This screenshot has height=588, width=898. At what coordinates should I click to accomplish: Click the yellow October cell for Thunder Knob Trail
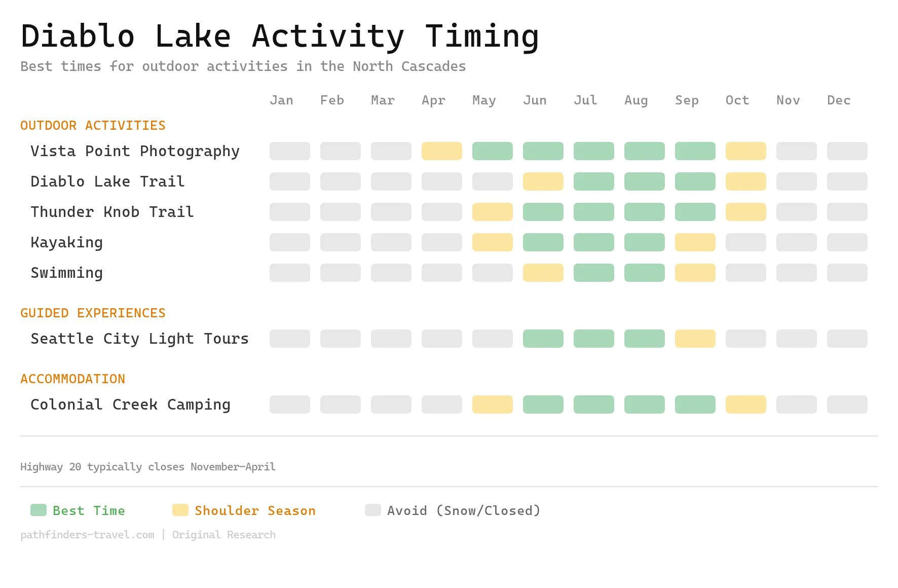(x=745, y=212)
